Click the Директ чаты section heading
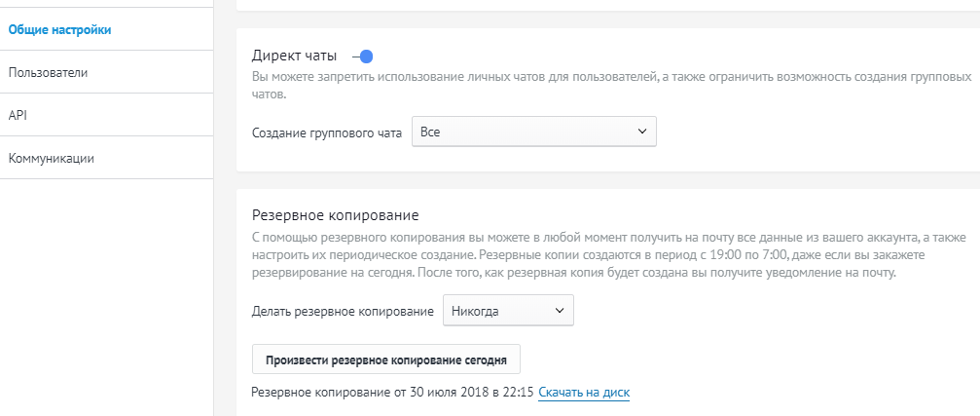 coord(294,56)
